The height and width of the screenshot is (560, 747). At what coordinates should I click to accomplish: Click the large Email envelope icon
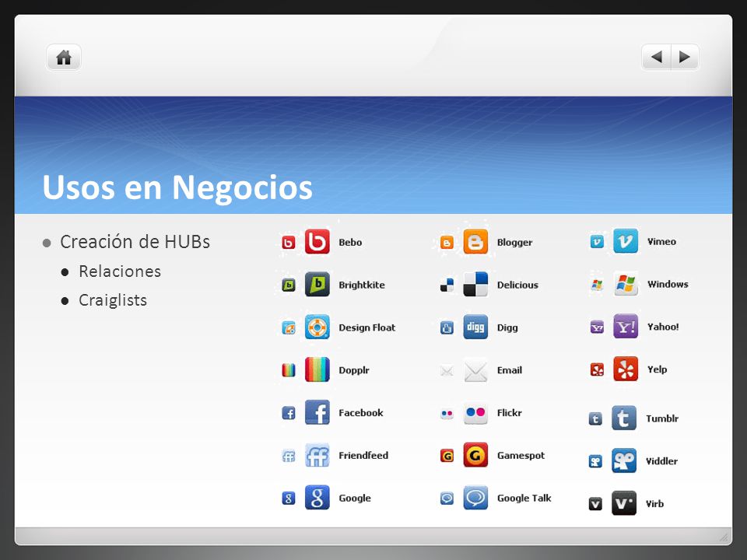(x=475, y=369)
